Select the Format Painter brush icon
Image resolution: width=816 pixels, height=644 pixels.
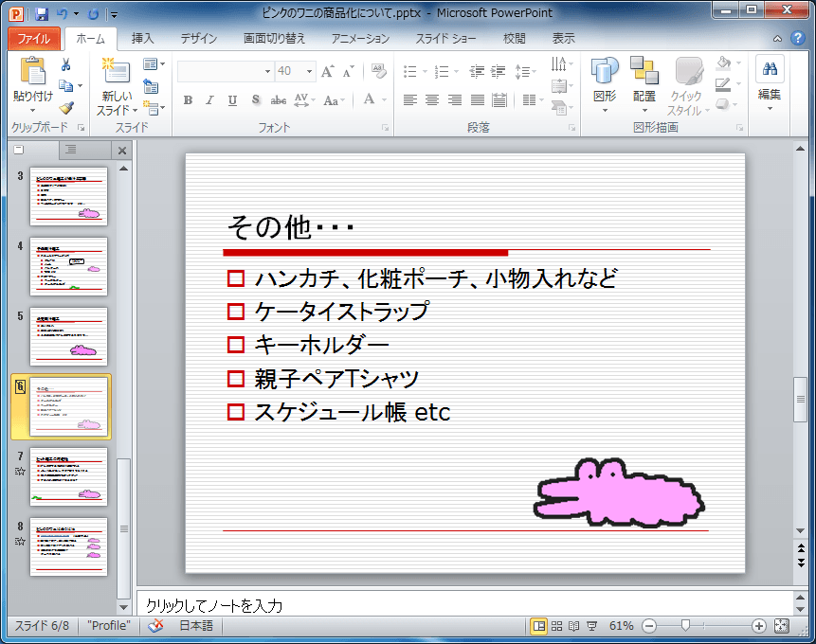[x=66, y=108]
